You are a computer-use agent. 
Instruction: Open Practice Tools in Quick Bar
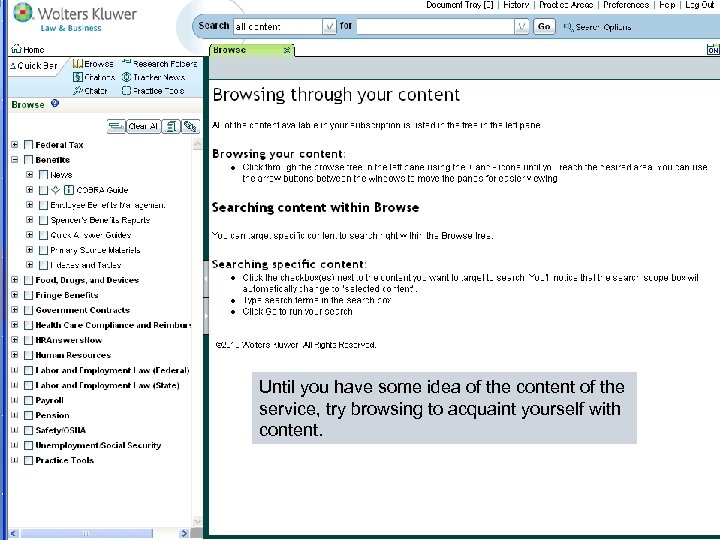pyautogui.click(x=153, y=90)
